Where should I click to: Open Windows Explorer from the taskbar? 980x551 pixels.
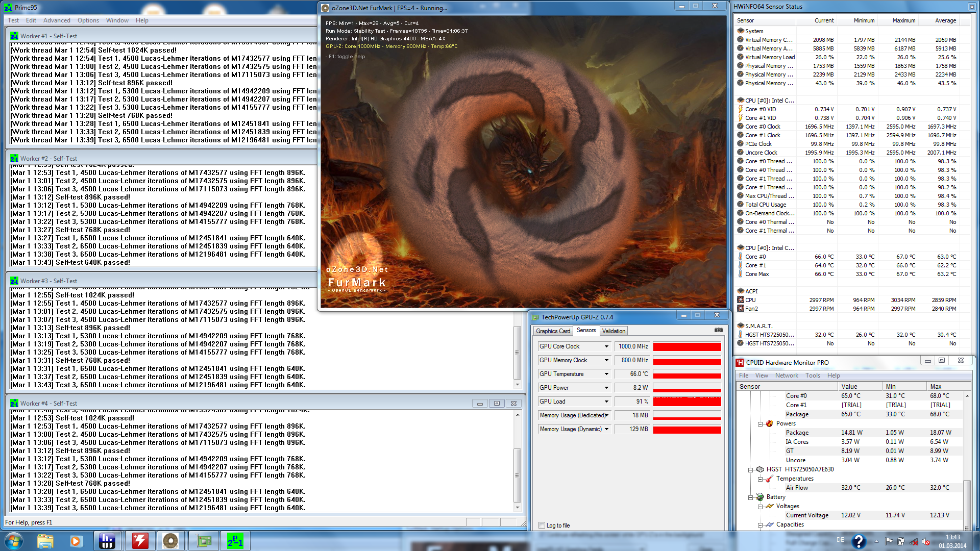click(45, 541)
